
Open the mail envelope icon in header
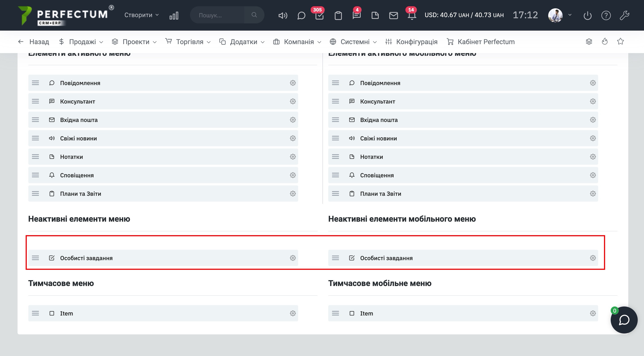point(393,16)
